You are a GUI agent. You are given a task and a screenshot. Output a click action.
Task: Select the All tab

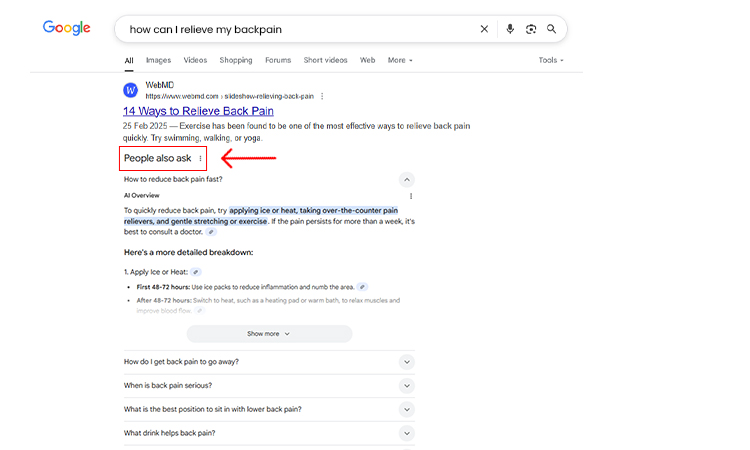(129, 60)
